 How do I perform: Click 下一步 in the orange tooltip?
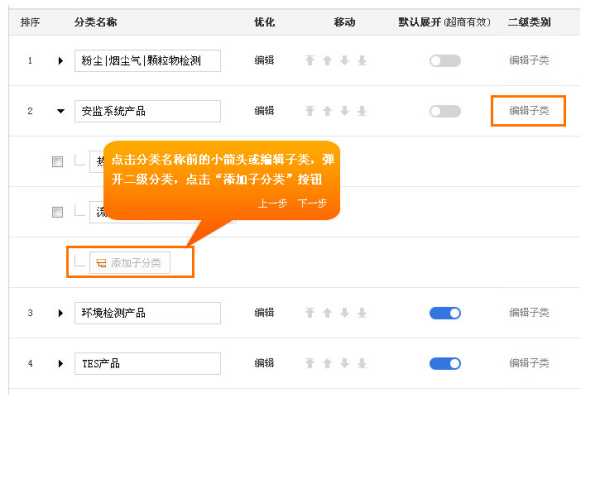pyautogui.click(x=311, y=202)
